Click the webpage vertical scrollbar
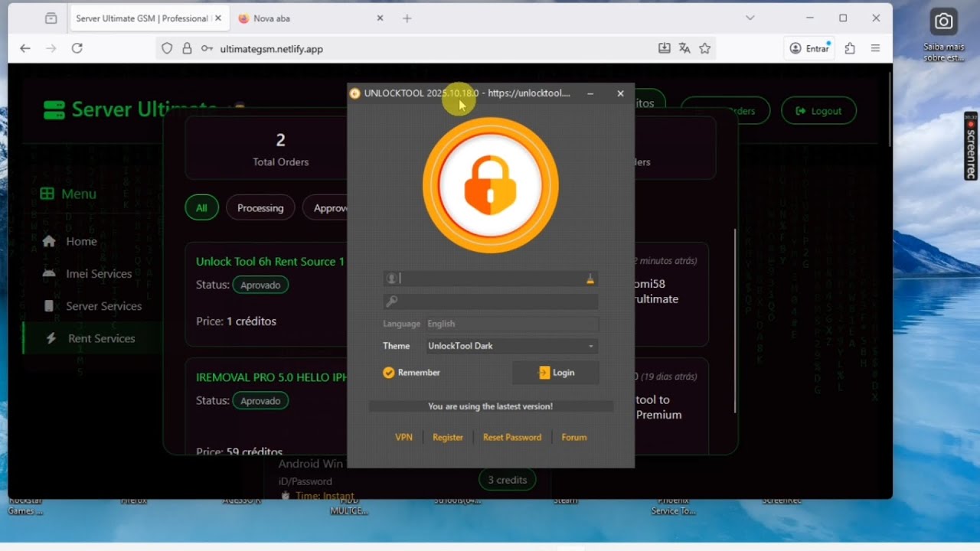980x551 pixels. coord(889,108)
